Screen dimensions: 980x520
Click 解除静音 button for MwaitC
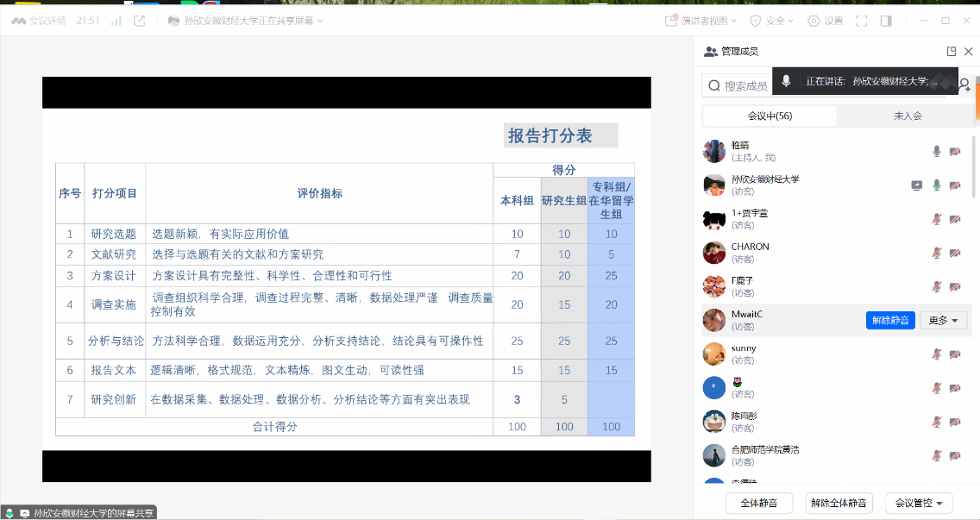click(889, 320)
